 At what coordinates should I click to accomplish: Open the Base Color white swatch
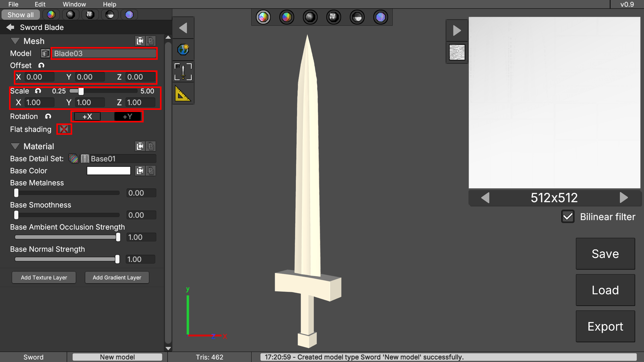pyautogui.click(x=109, y=171)
